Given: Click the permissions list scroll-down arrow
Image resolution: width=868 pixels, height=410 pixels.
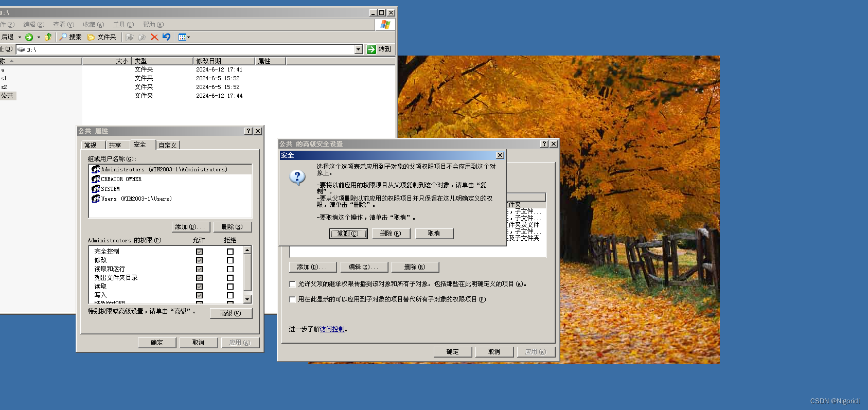Looking at the screenshot, I should coord(247,299).
